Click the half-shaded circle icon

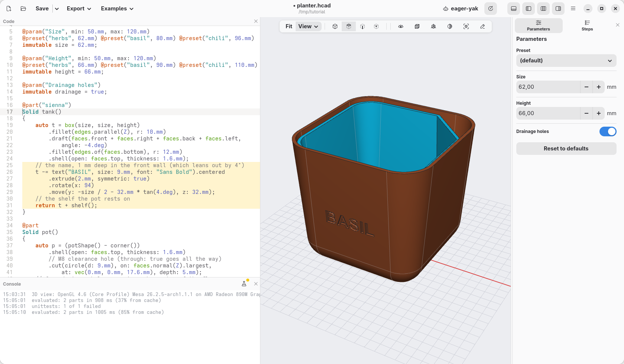450,26
